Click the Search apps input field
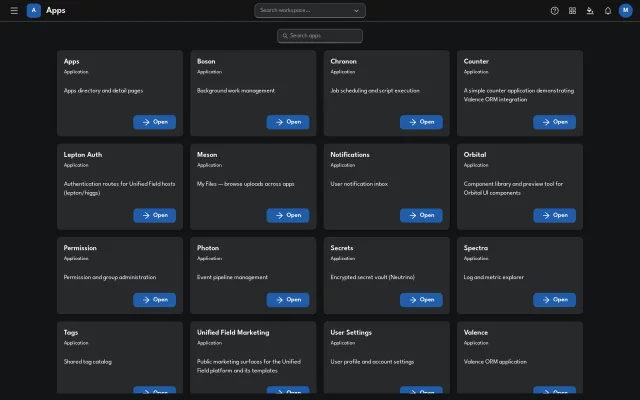Screen dimensions: 640x400 click(320, 36)
